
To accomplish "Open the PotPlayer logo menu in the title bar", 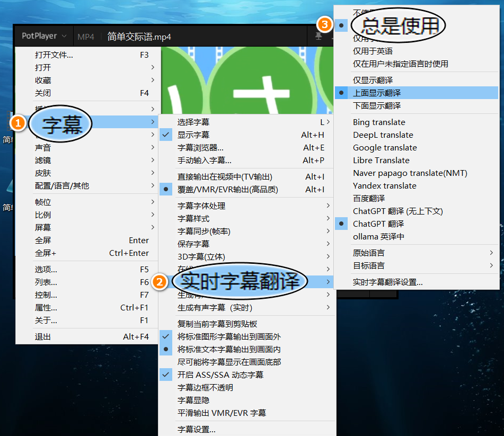I will [41, 35].
